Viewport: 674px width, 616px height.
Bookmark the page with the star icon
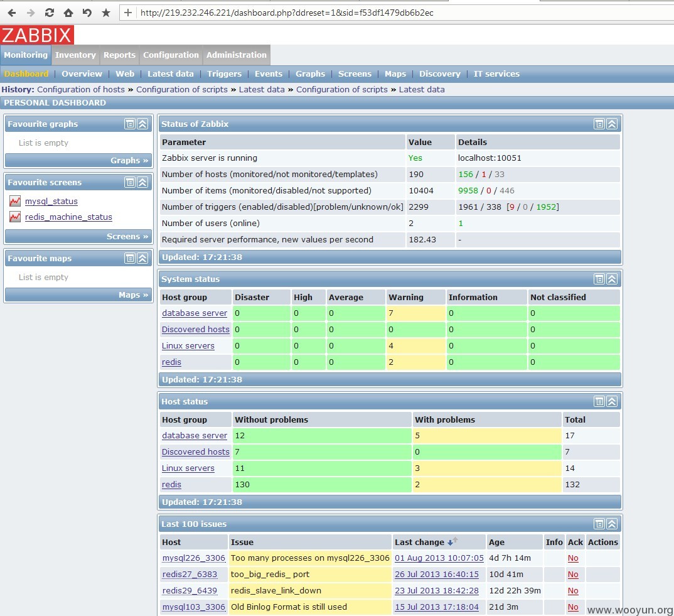point(106,13)
